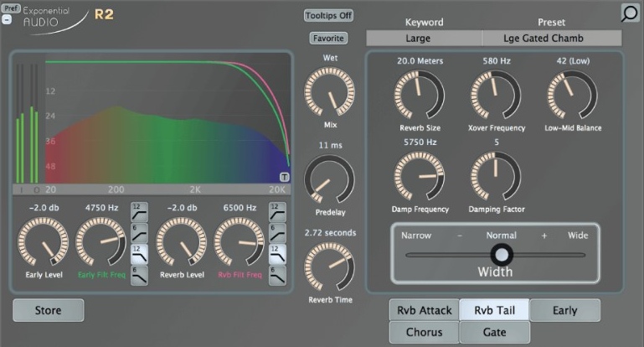Click the minus button below Pref
The image size is (644, 347).
click(7, 19)
